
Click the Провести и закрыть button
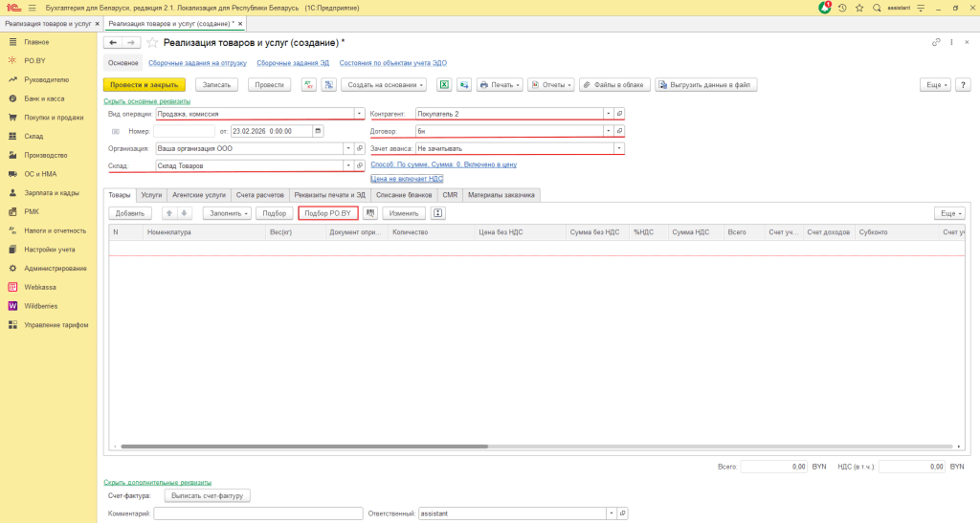[x=144, y=84]
